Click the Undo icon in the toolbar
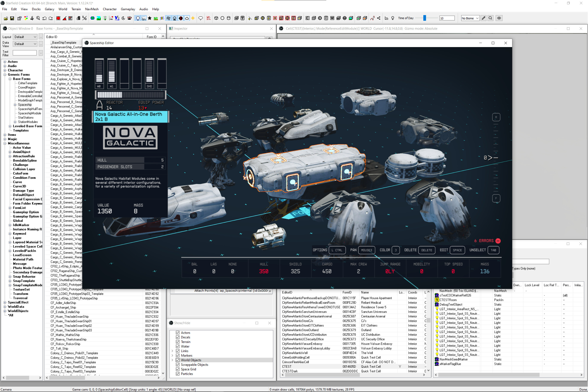The height and width of the screenshot is (392, 588). pos(45,18)
